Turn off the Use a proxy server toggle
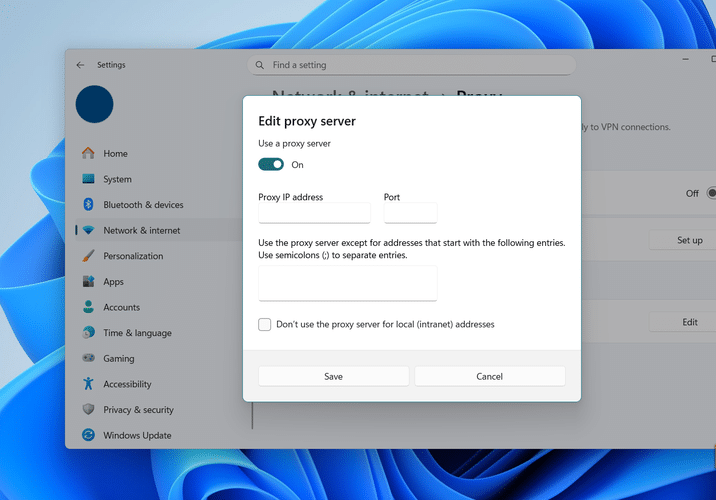 point(271,164)
